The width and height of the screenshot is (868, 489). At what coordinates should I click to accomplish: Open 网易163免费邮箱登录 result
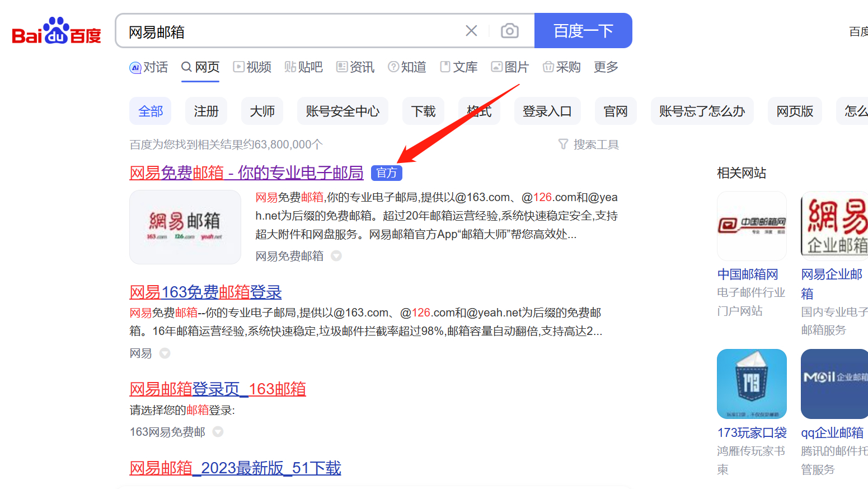tap(205, 292)
